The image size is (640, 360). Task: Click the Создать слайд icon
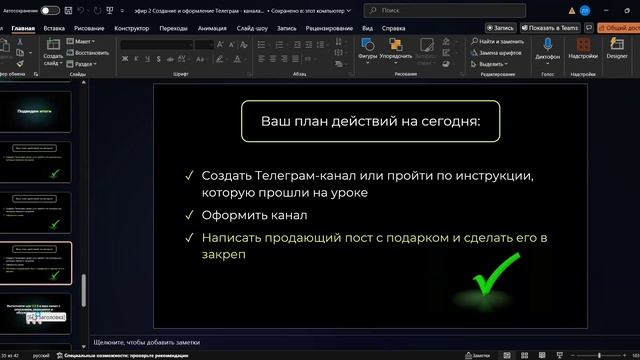[x=53, y=44]
